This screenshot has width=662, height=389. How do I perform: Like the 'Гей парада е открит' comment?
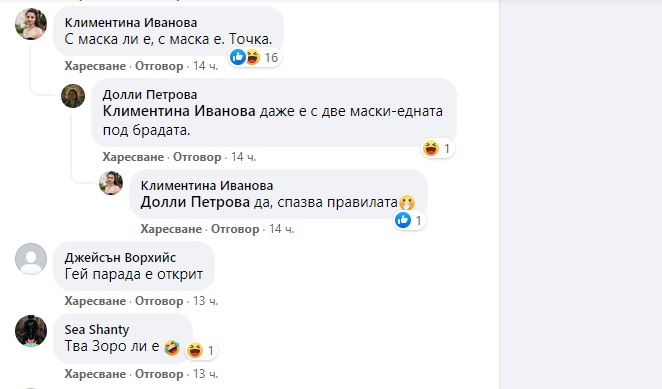(x=95, y=301)
